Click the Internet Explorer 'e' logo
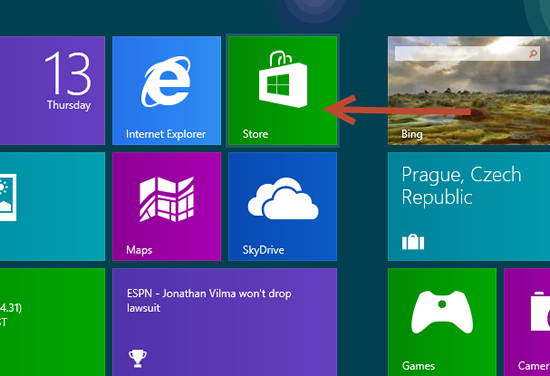The height and width of the screenshot is (376, 550). 166,81
